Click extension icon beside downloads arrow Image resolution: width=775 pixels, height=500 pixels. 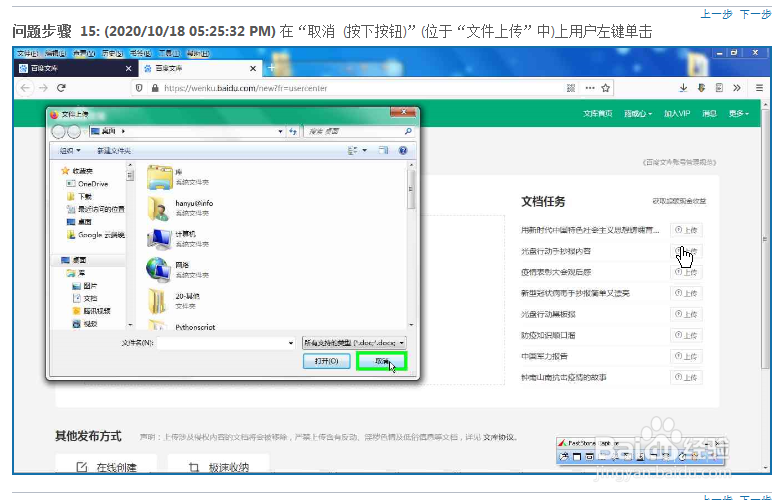tap(701, 88)
